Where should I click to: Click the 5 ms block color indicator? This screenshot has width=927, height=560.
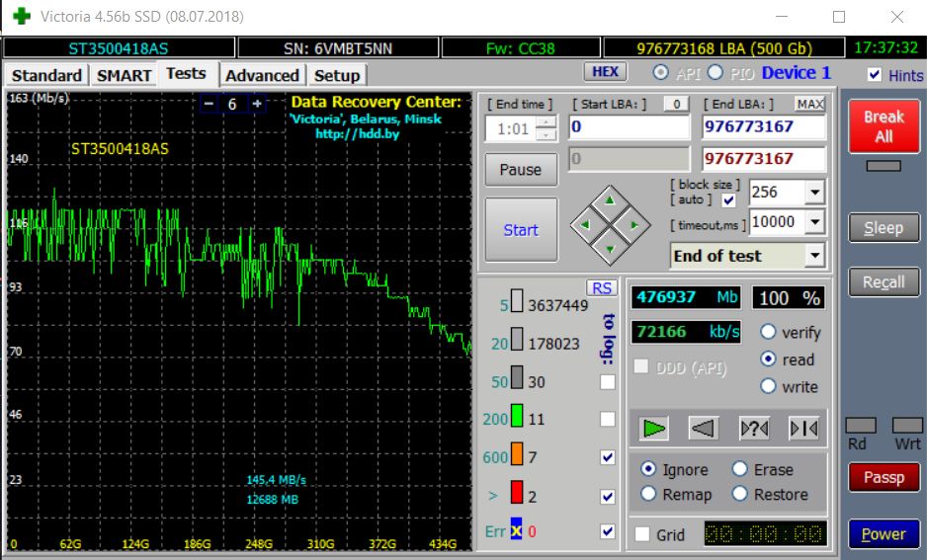pyautogui.click(x=517, y=300)
